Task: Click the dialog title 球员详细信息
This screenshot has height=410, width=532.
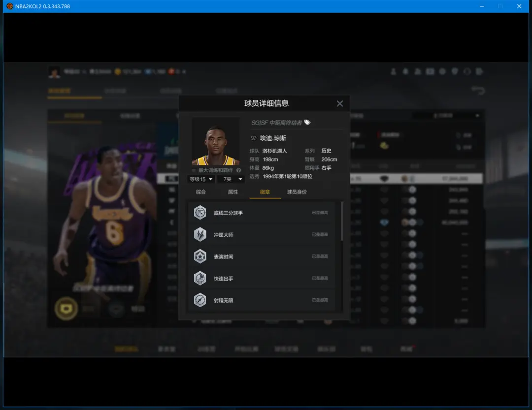Action: 266,103
